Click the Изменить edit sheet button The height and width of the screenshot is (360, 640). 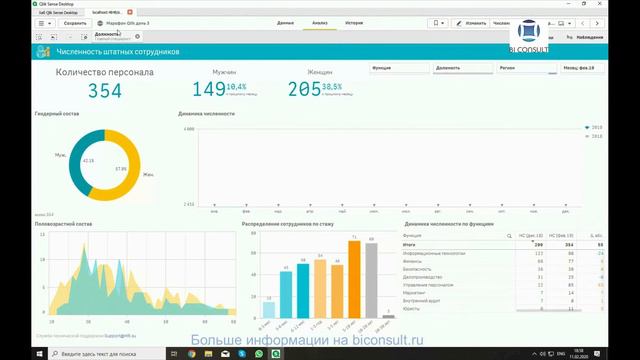471,23
